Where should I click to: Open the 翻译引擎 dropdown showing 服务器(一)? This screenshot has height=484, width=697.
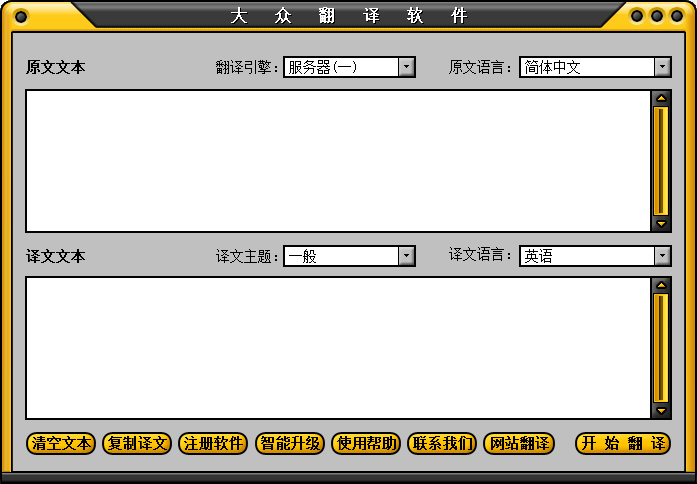point(349,67)
